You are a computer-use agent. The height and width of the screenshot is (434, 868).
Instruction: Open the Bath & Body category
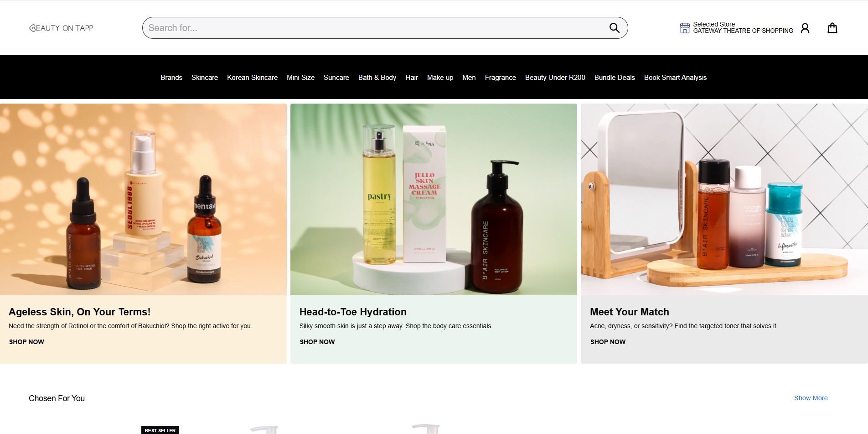point(377,78)
